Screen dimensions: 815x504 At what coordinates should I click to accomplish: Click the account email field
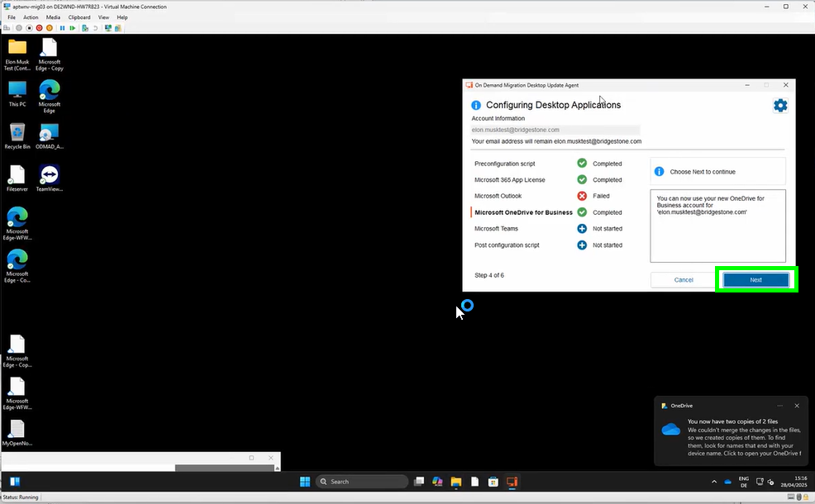coord(555,130)
